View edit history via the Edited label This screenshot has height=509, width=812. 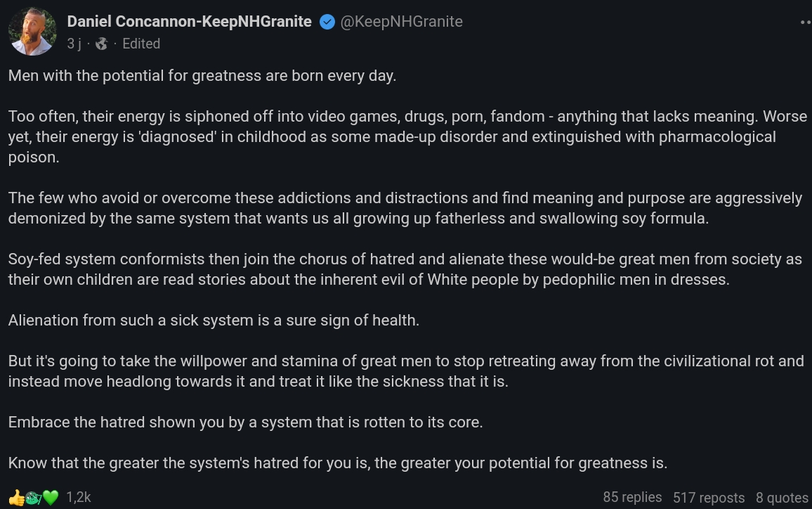tap(141, 44)
